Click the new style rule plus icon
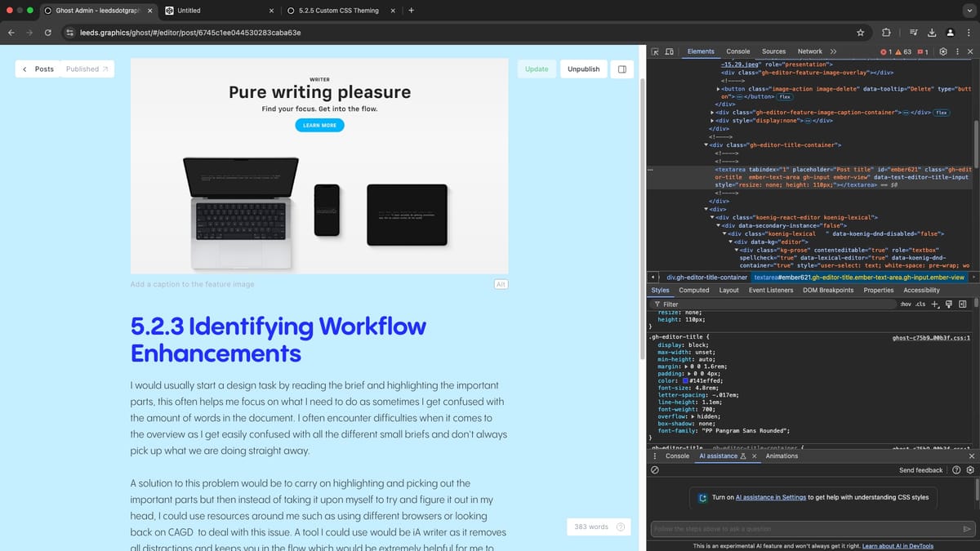980x551 pixels. pos(934,303)
